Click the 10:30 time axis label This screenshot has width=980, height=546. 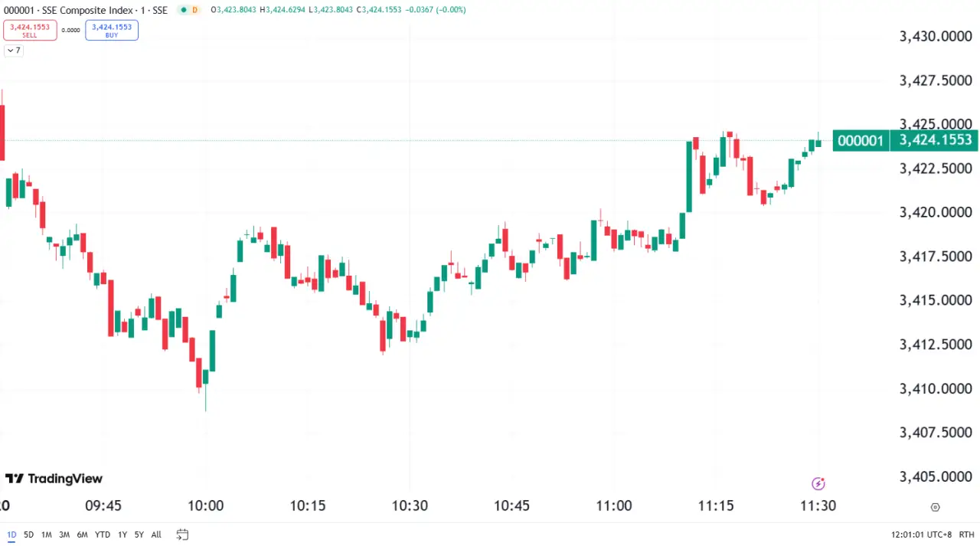[410, 505]
